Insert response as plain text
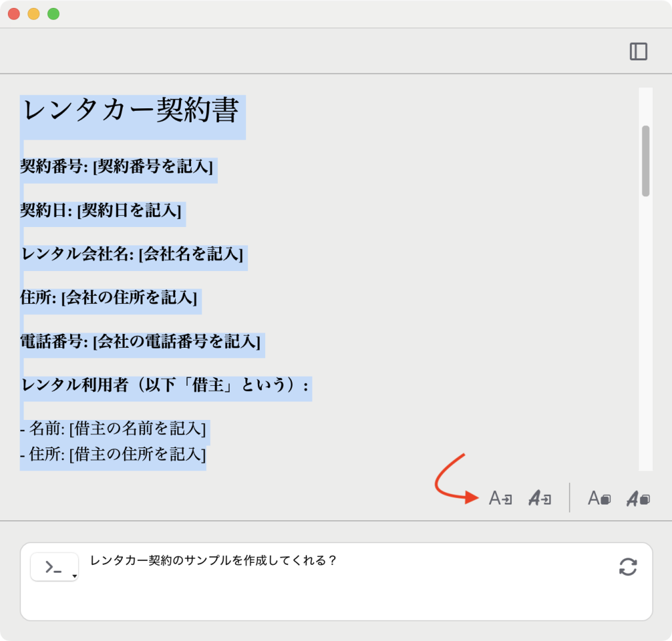 pos(500,499)
